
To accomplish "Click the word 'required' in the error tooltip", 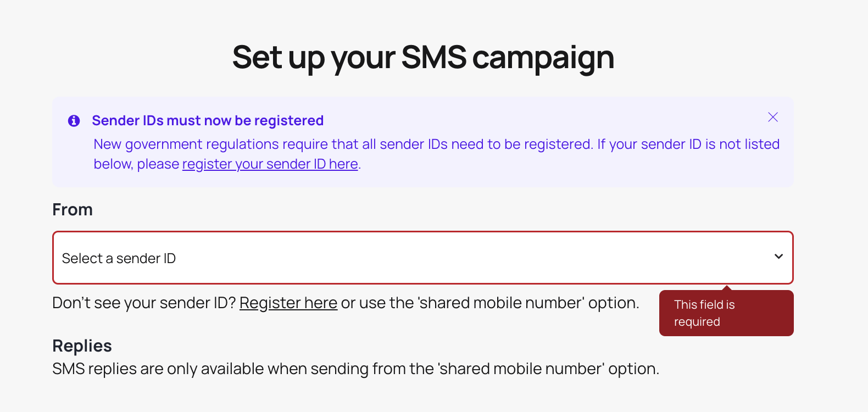I will click(x=697, y=322).
